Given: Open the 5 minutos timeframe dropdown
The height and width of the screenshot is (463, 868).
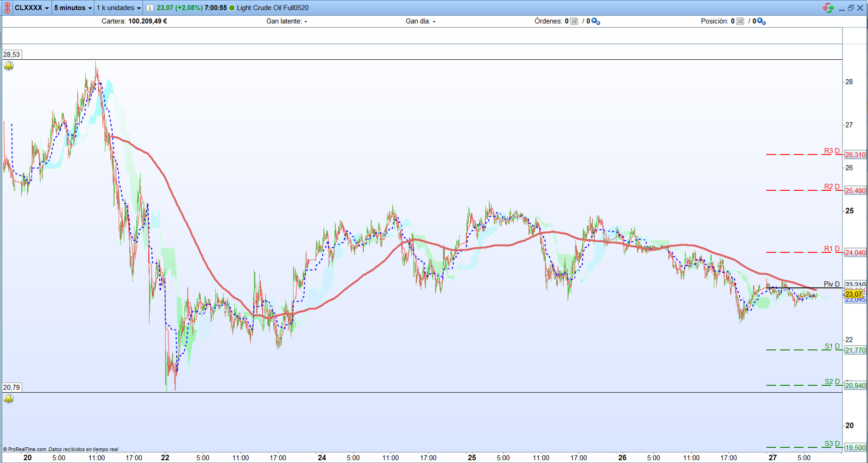Looking at the screenshot, I should tap(73, 8).
